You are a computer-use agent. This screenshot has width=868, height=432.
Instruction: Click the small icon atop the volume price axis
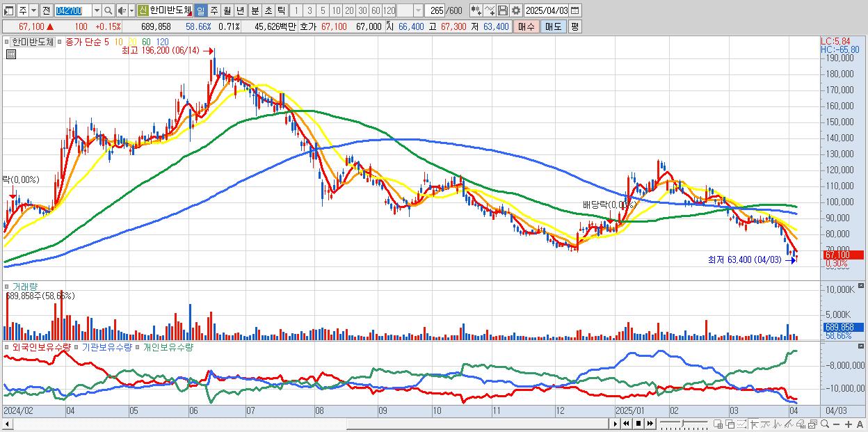coord(862,286)
